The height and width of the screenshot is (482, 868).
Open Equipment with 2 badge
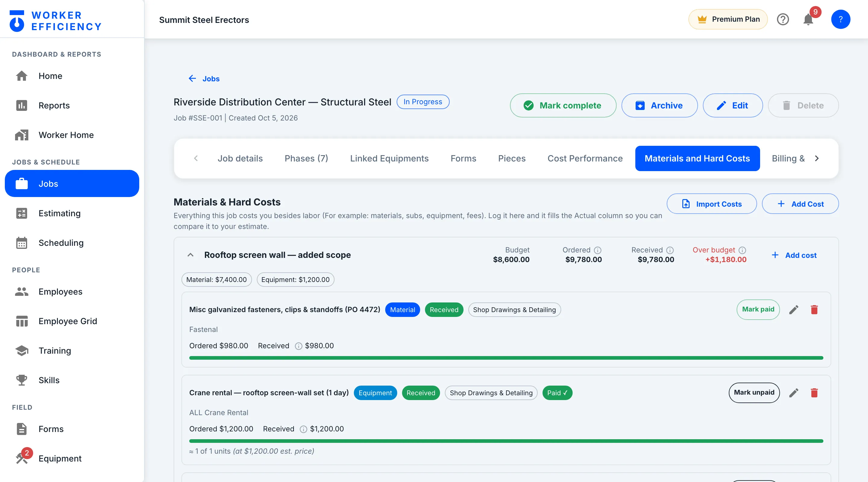72,459
